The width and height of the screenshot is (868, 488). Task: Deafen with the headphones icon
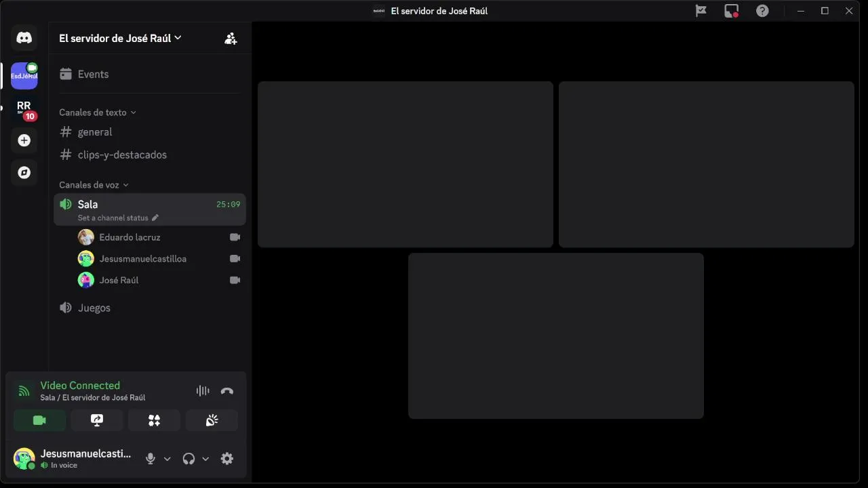pyautogui.click(x=189, y=459)
